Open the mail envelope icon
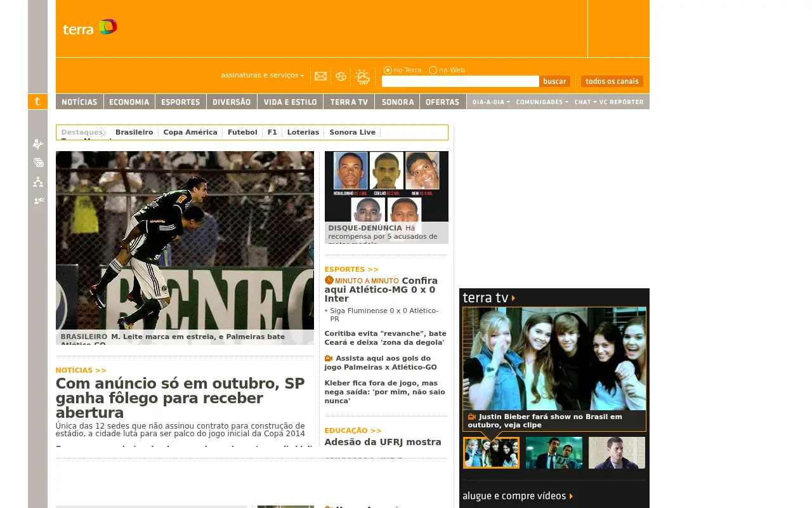 tap(321, 76)
